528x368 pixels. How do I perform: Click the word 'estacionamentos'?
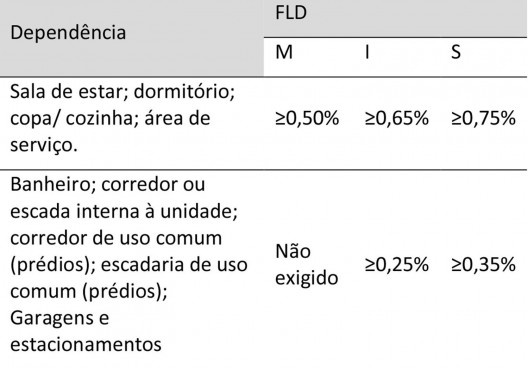pyautogui.click(x=86, y=345)
